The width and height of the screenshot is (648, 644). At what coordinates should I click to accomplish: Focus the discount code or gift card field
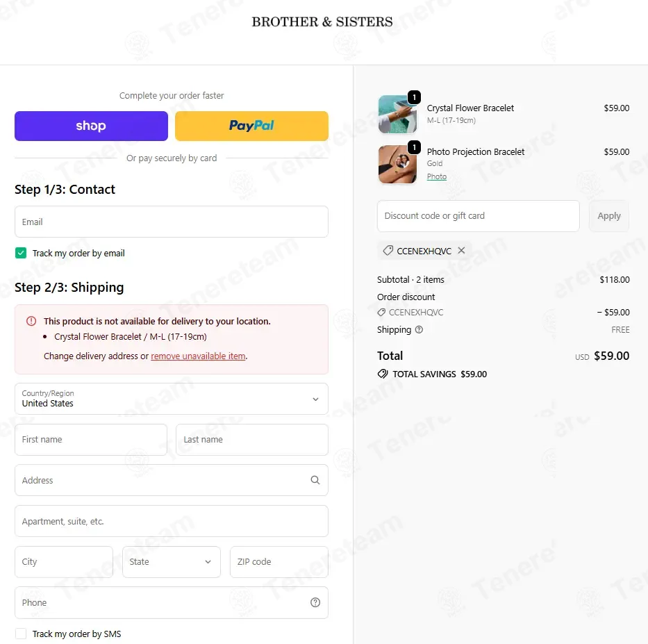tap(478, 216)
